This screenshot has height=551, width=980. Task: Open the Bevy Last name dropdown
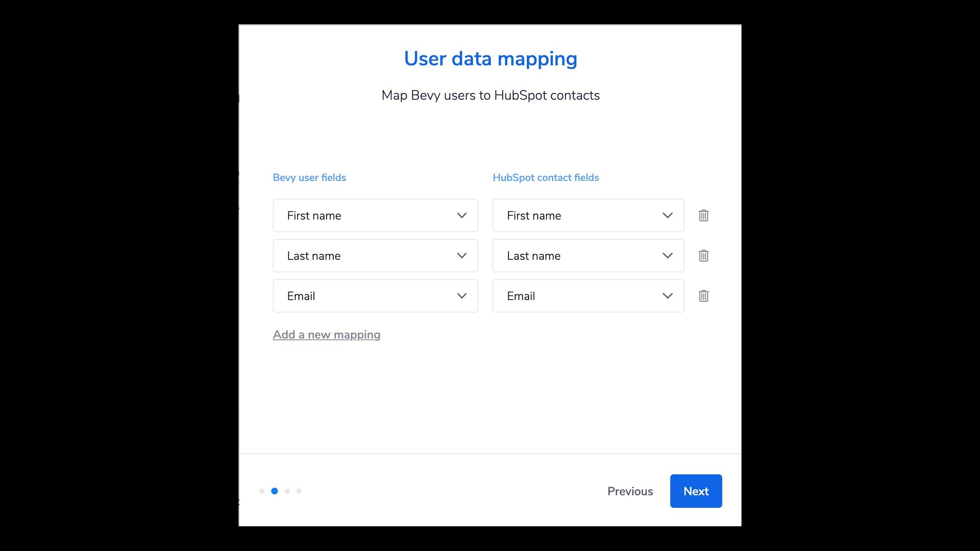click(375, 256)
